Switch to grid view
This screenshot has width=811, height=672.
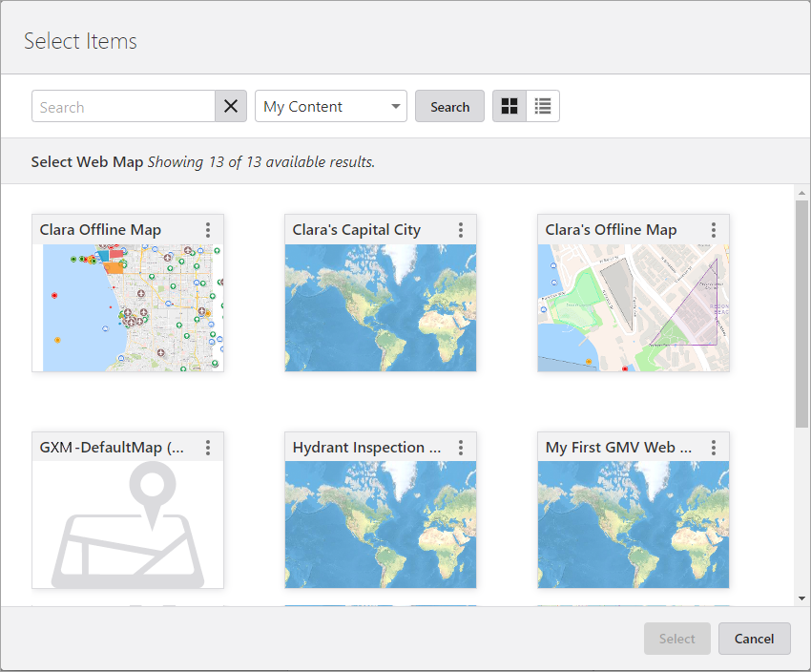pyautogui.click(x=509, y=106)
